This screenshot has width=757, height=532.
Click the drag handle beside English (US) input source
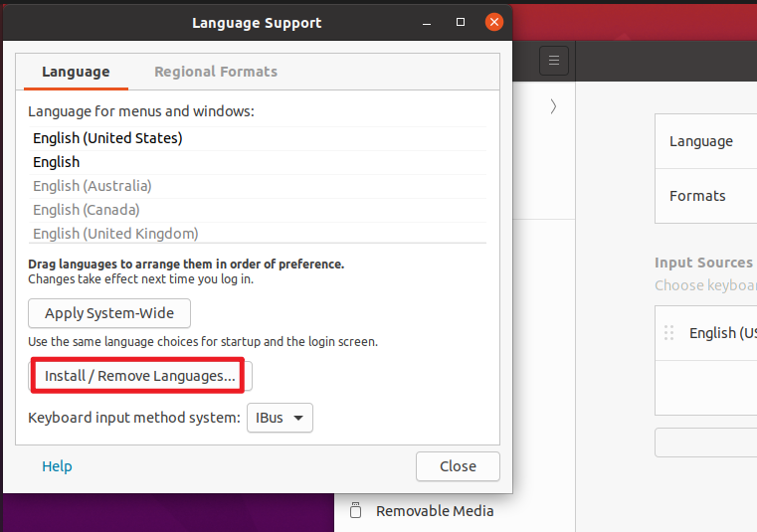(x=668, y=332)
